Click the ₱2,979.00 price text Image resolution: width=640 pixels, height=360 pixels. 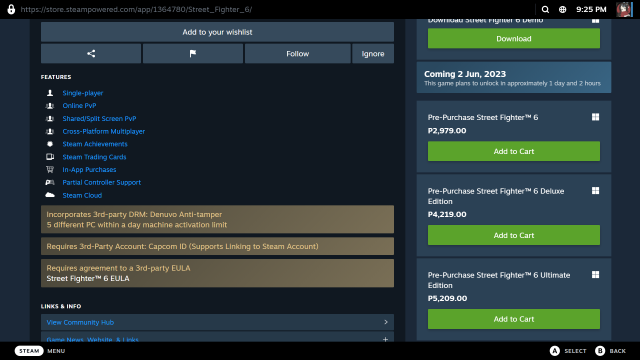[x=447, y=131]
